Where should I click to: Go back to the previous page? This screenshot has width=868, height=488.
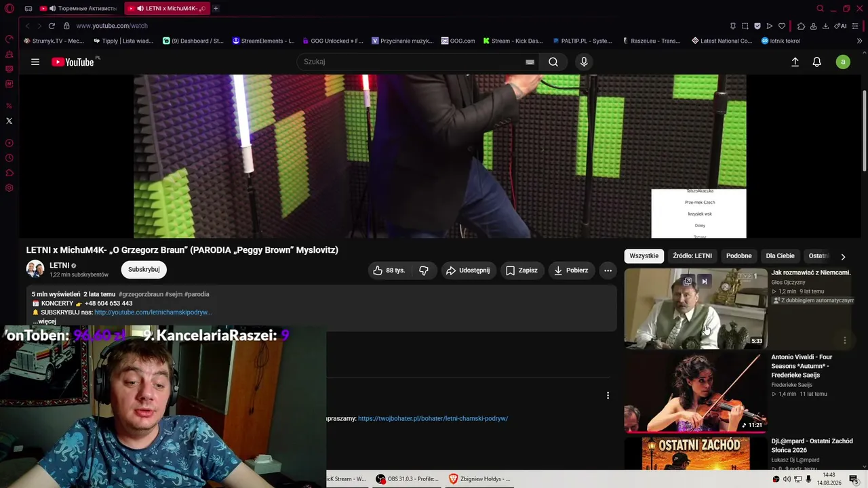tap(27, 26)
